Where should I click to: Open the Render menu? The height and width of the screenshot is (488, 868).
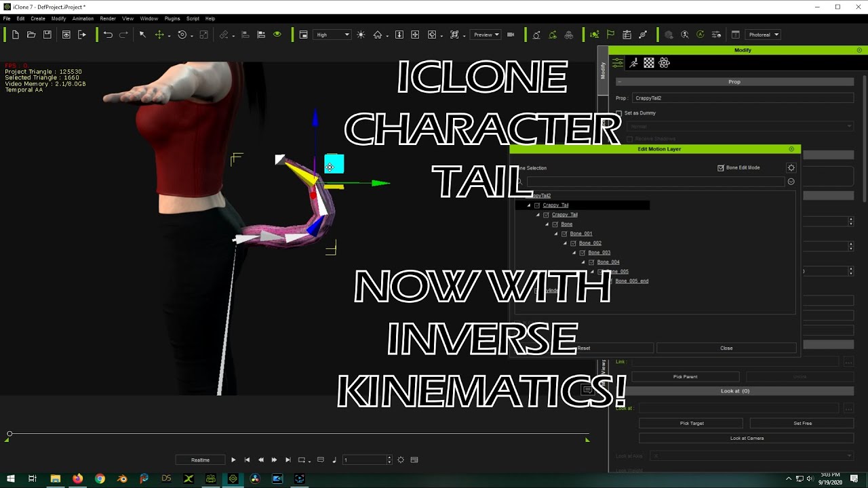click(108, 19)
